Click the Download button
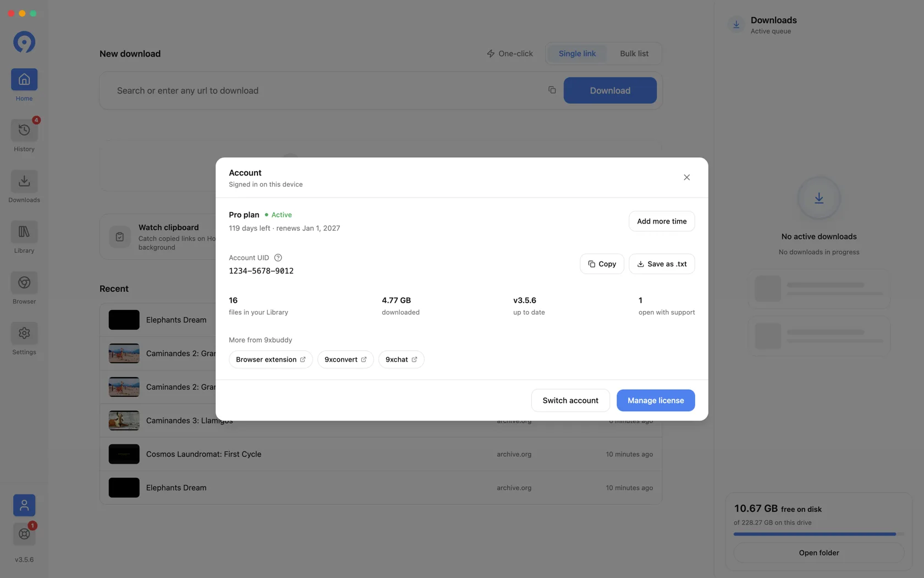Screen dimensions: 924x578 (610, 90)
